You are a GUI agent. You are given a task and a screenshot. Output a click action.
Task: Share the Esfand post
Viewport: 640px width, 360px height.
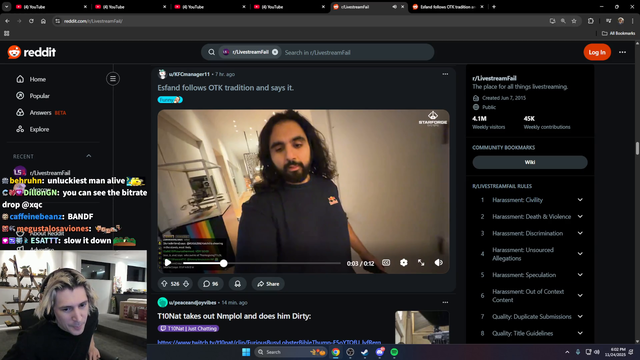click(268, 284)
